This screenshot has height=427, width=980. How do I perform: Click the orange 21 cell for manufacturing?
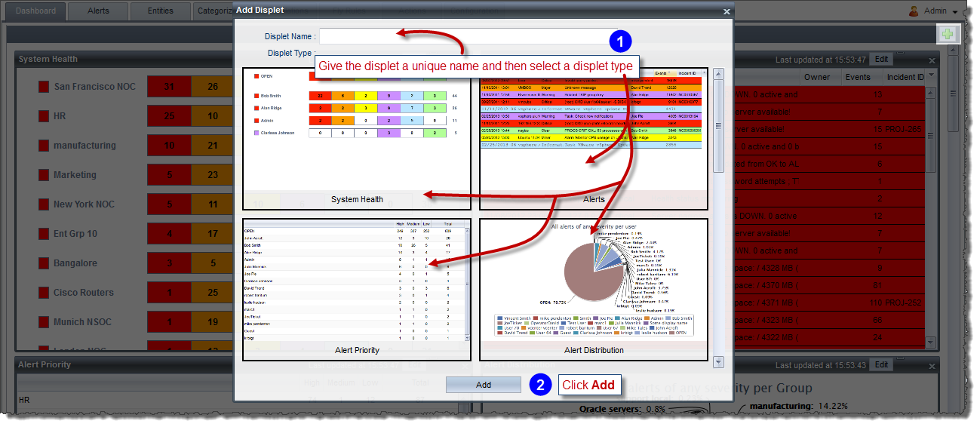[213, 146]
